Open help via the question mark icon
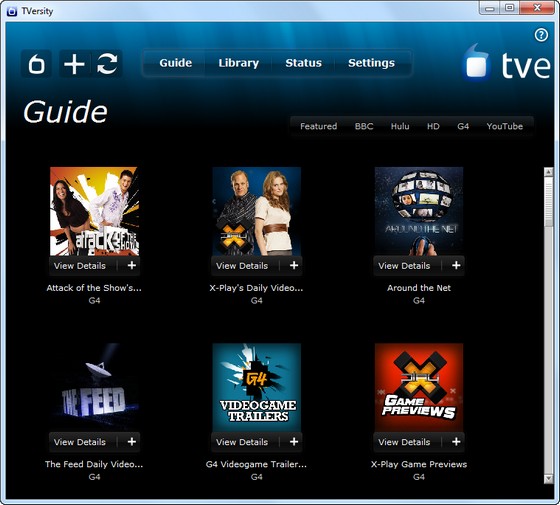 (x=541, y=35)
